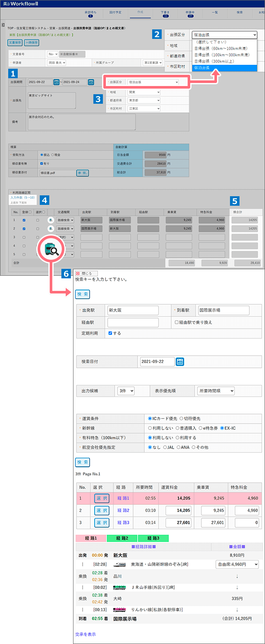Uncheck 登録 checkbox in route row 1
265x644 pixels.
click(24, 220)
